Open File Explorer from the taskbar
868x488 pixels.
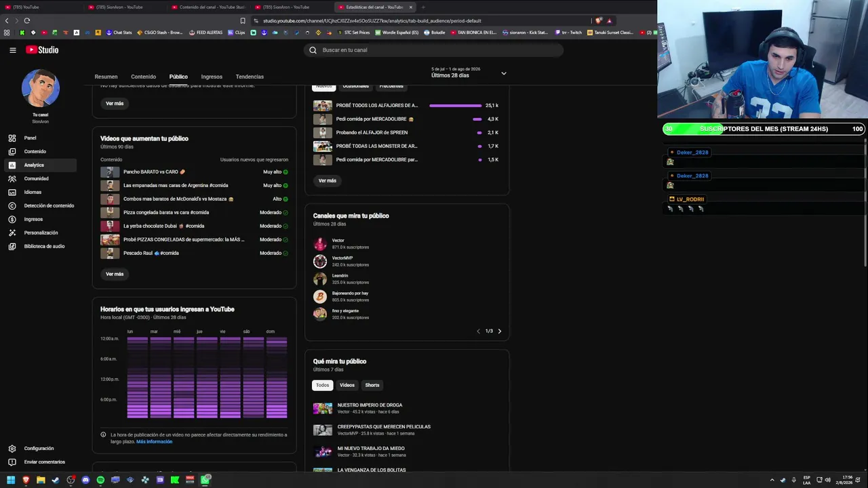point(41,480)
